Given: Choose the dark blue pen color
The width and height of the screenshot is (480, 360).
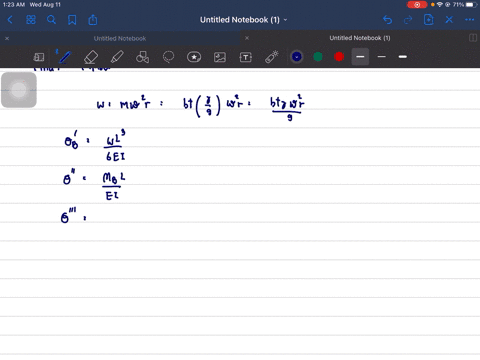Looking at the screenshot, I should click(297, 57).
